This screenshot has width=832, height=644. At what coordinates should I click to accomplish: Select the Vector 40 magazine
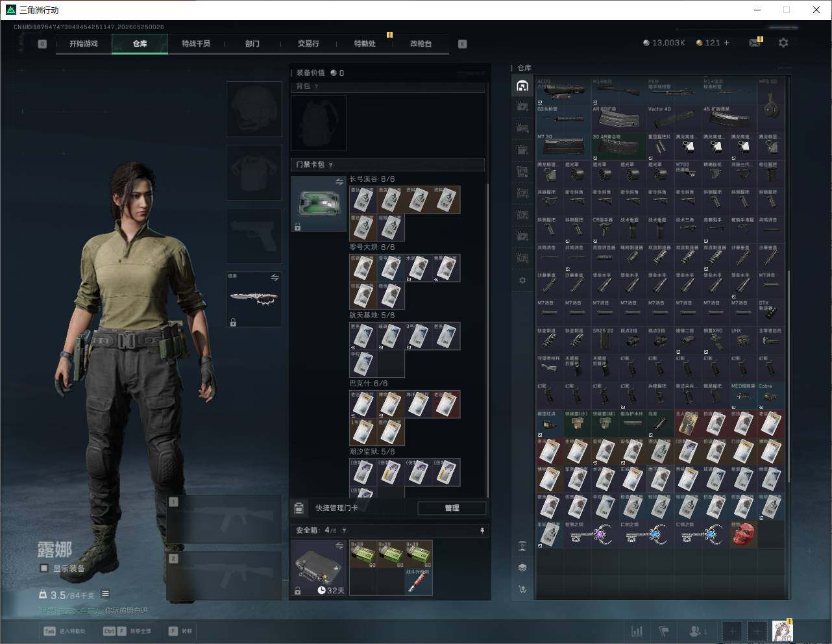674,119
